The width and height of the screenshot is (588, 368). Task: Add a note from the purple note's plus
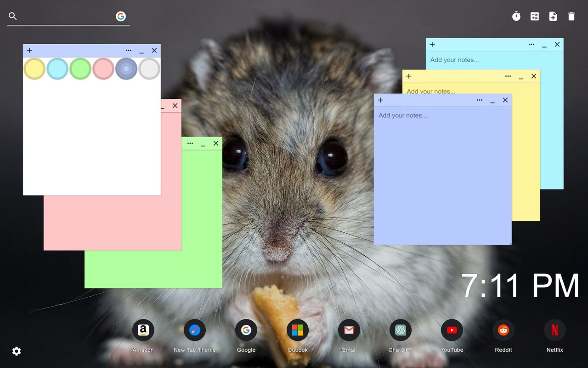pos(380,100)
